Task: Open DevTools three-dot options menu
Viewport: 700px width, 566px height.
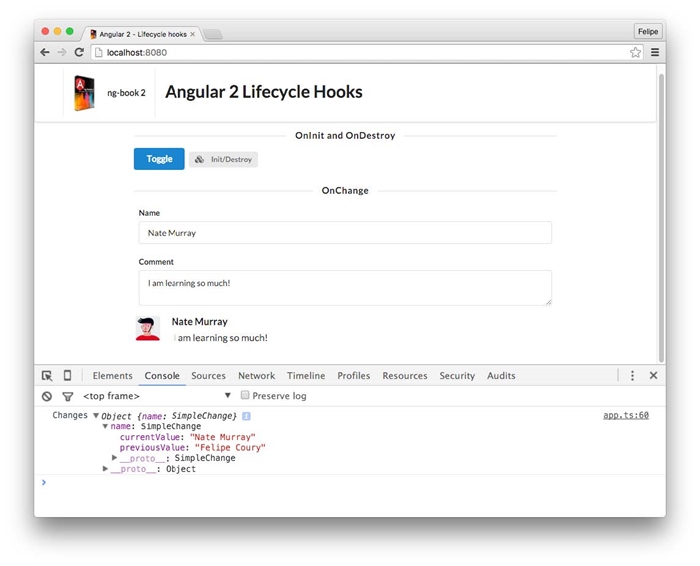Action: (x=632, y=376)
